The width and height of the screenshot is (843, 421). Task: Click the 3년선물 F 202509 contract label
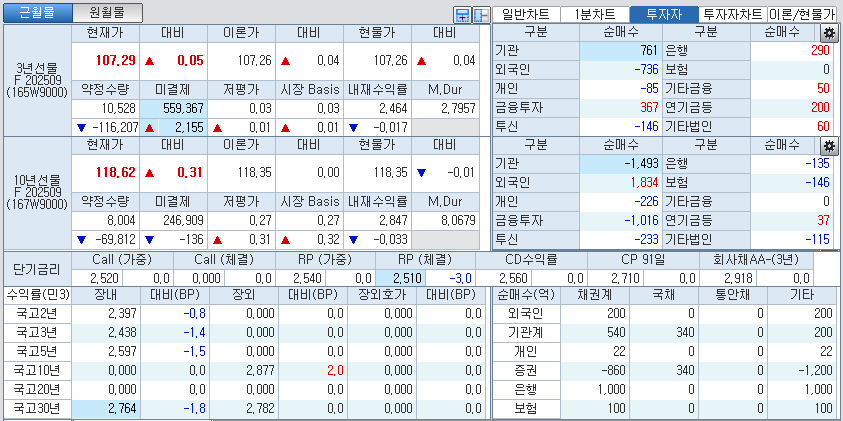pos(37,81)
